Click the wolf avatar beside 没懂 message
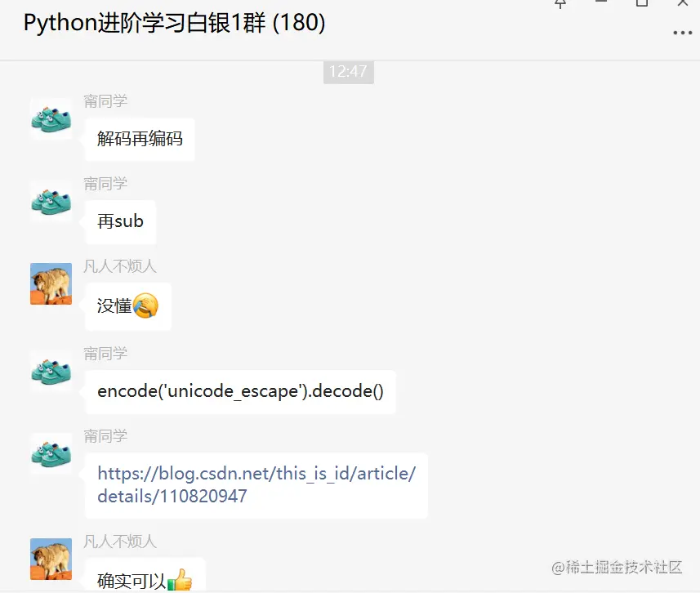Image resolution: width=700 pixels, height=593 pixels. click(x=51, y=284)
